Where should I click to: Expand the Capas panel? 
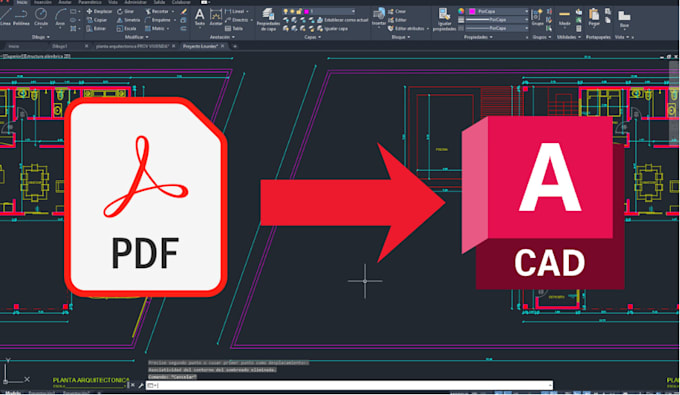tap(312, 37)
